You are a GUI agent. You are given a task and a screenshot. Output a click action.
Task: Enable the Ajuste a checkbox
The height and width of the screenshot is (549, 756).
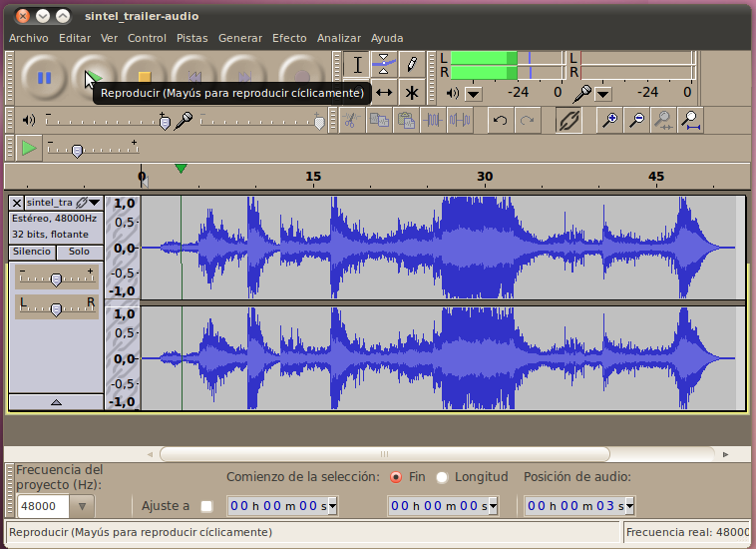click(x=206, y=506)
